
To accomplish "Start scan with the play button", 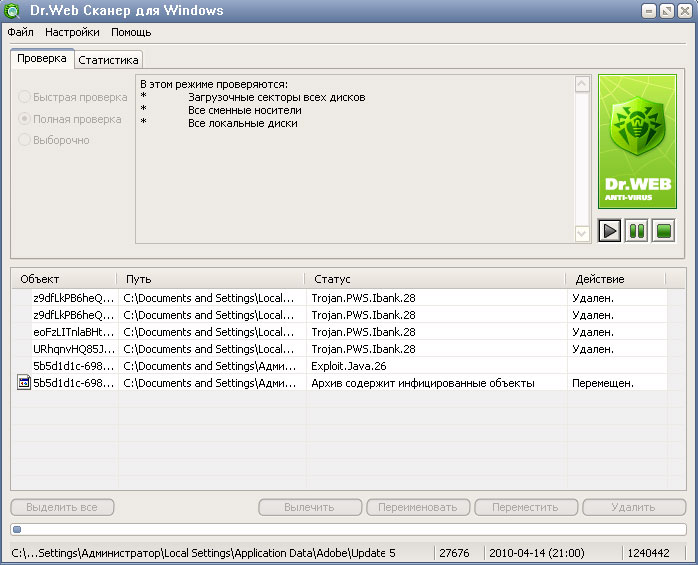I will pyautogui.click(x=609, y=231).
